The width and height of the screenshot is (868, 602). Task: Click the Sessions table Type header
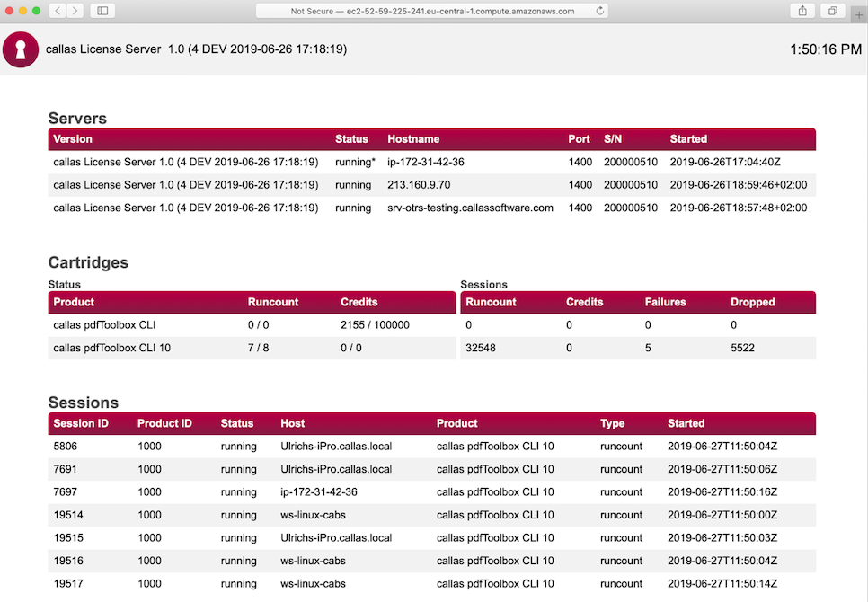pyautogui.click(x=612, y=423)
